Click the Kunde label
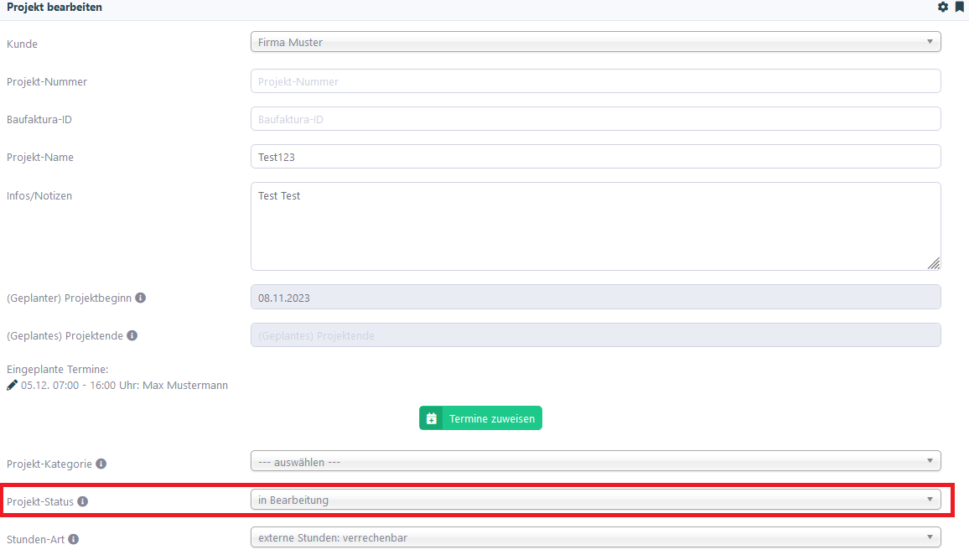969x560 pixels. 23,44
